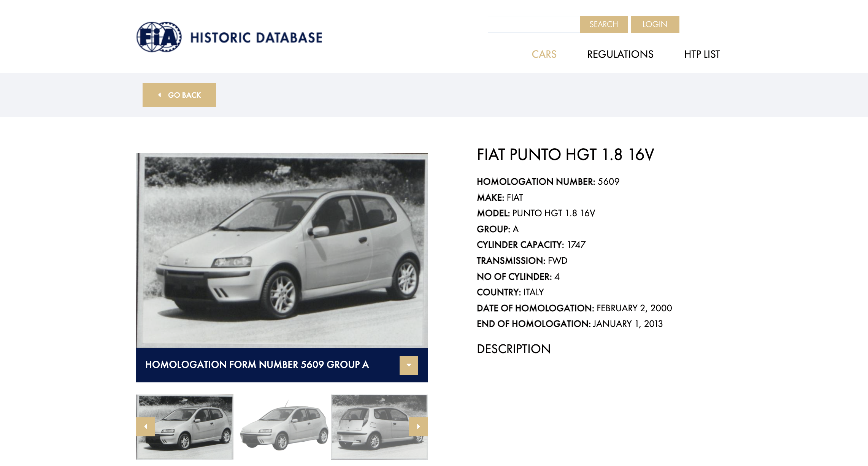Click the Fiat Punto HGT 1.8 16V title
The image size is (868, 466).
point(565,155)
